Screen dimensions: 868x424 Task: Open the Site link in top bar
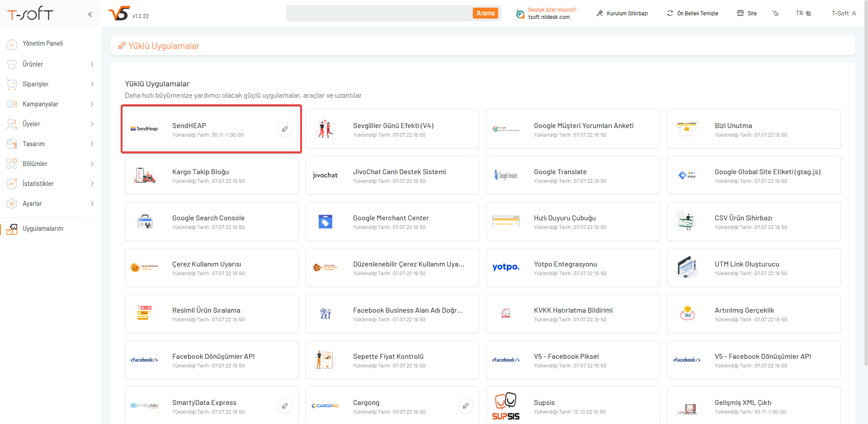(747, 14)
